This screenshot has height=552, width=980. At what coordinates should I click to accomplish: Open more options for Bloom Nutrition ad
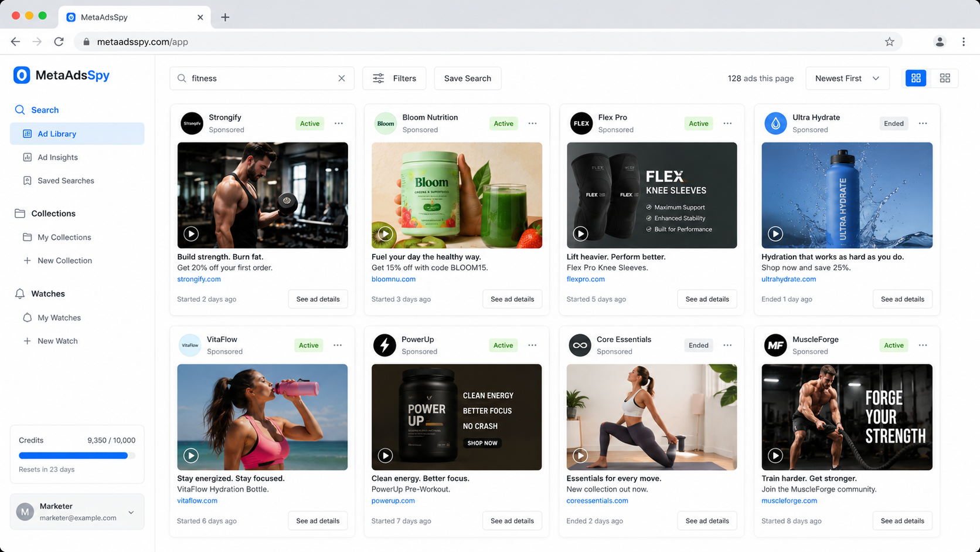tap(532, 123)
